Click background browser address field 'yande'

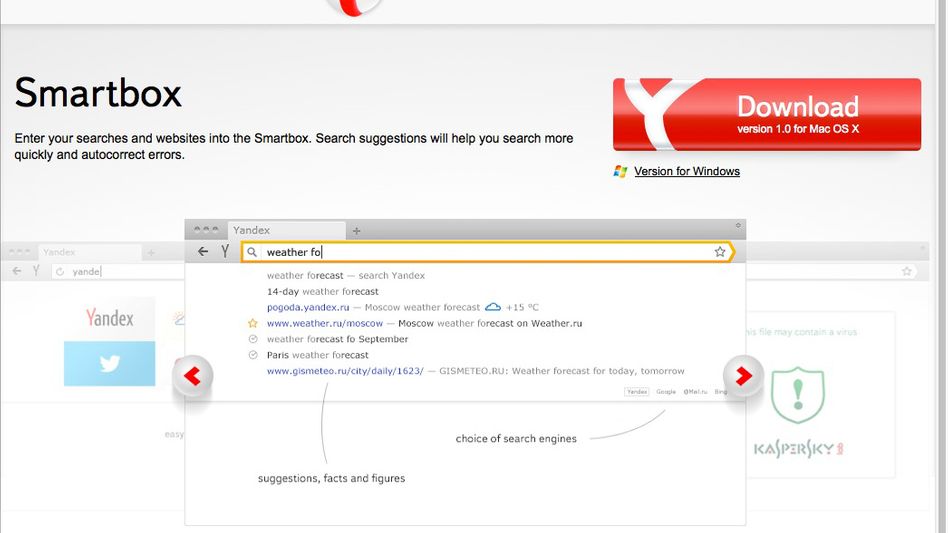[x=118, y=271]
